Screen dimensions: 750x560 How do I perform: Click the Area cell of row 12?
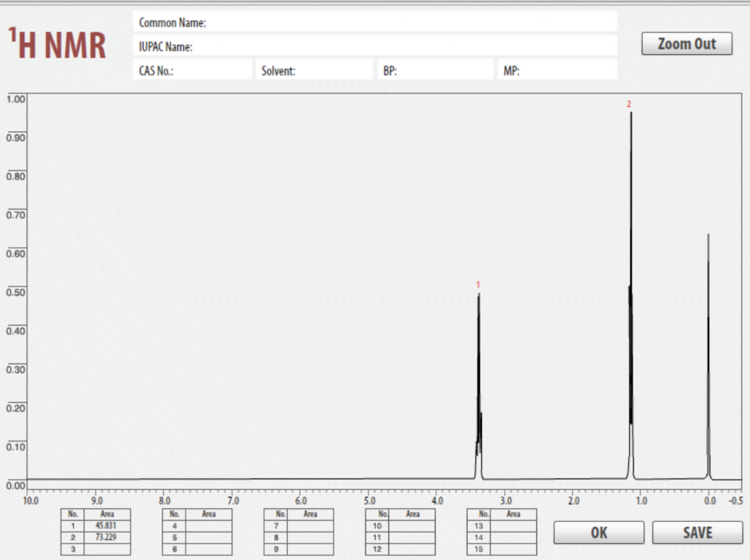pos(412,549)
